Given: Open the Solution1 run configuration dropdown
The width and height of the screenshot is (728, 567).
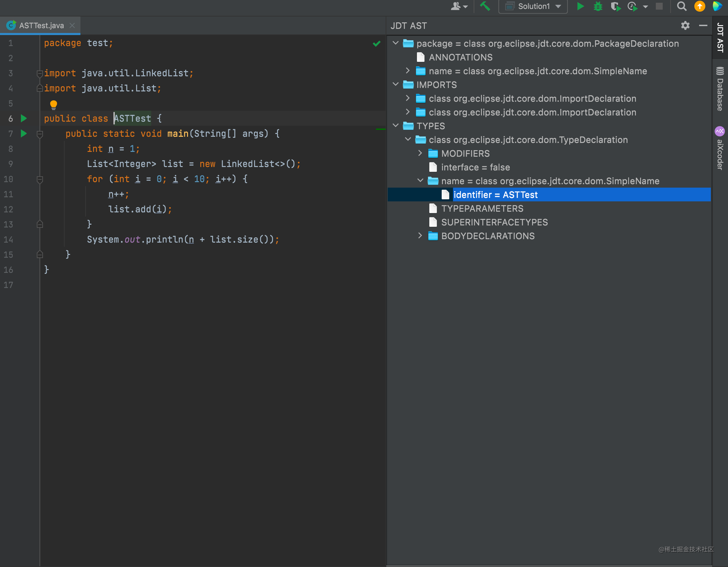Looking at the screenshot, I should (533, 7).
